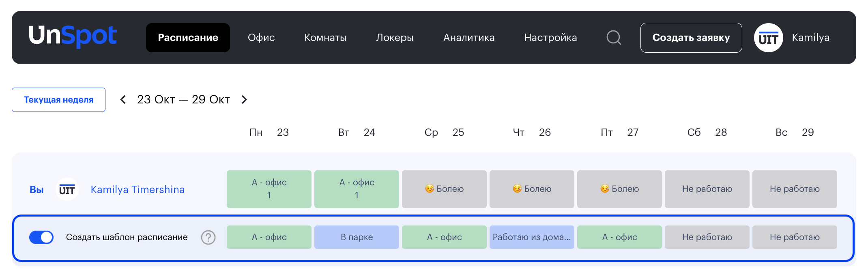Select Friday 27 Болею cell
Screen dimensions: 868x279
619,189
